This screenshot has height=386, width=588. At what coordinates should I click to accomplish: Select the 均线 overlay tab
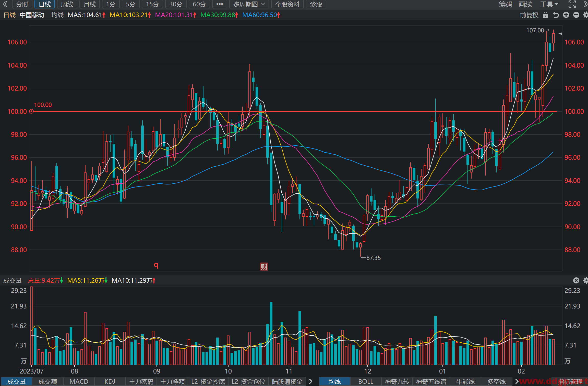[x=335, y=381]
